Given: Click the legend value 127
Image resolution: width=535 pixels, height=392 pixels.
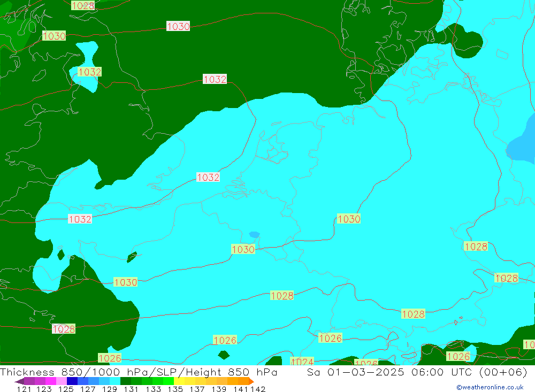Looking at the screenshot, I should pos(88,389).
